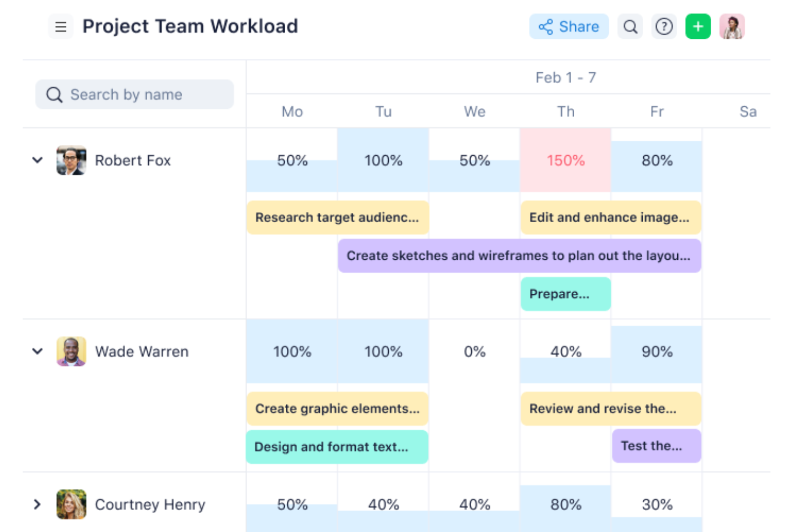Viewport: 798px width, 532px height.
Task: Click Robert Fox's profile picture
Action: [71, 160]
